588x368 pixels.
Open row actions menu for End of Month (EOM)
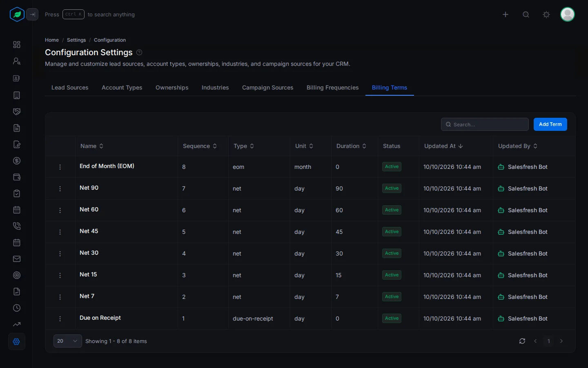click(x=60, y=167)
